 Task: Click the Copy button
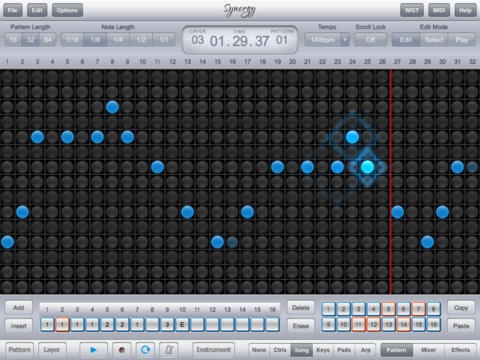click(x=461, y=308)
